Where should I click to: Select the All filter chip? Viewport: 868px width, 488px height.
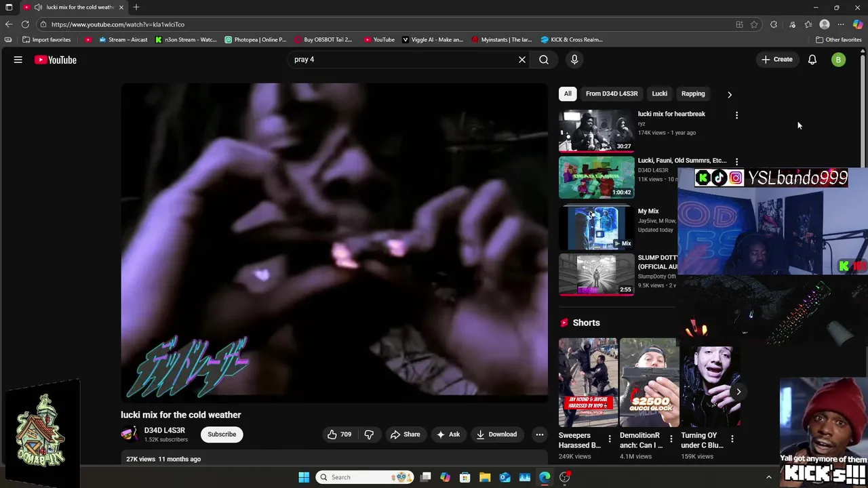point(568,94)
